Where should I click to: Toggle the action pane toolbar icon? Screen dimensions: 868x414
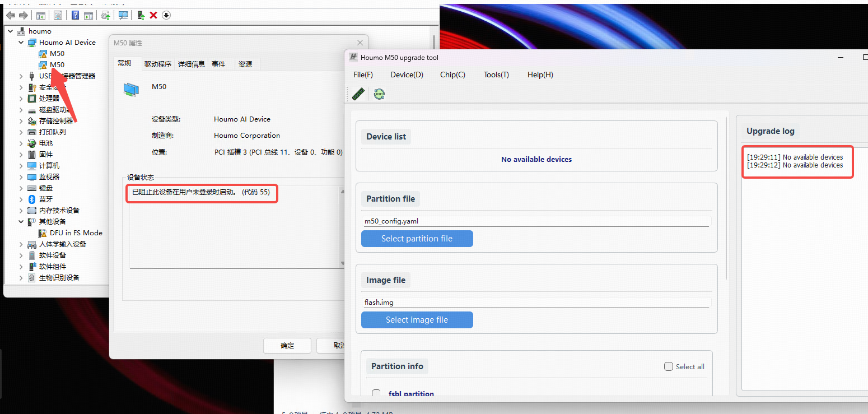point(88,15)
